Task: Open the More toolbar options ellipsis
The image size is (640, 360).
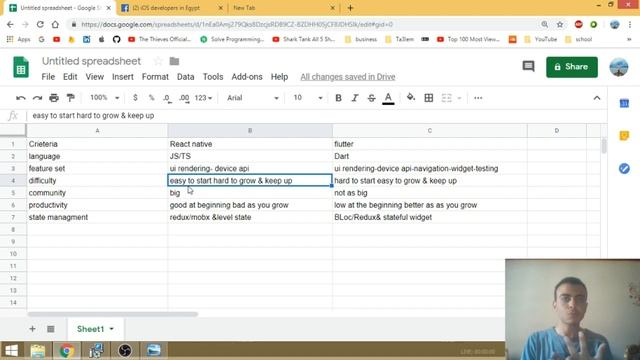Action: point(478,98)
